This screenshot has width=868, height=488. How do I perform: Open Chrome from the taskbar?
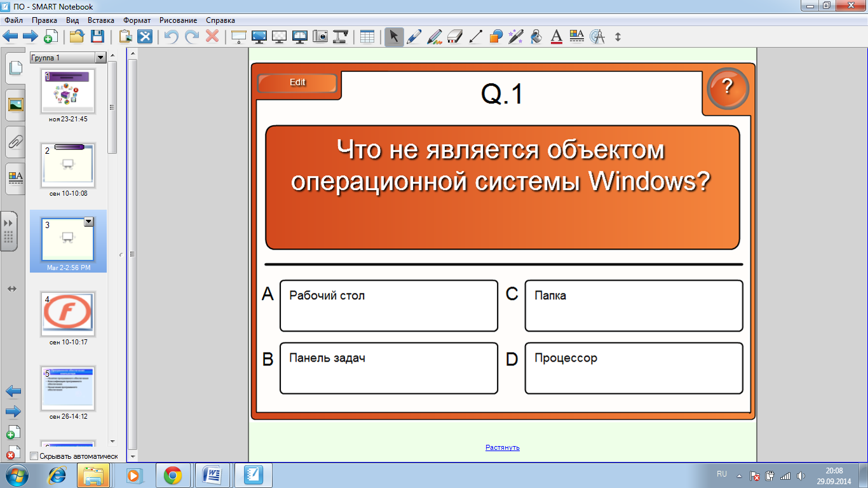point(173,475)
